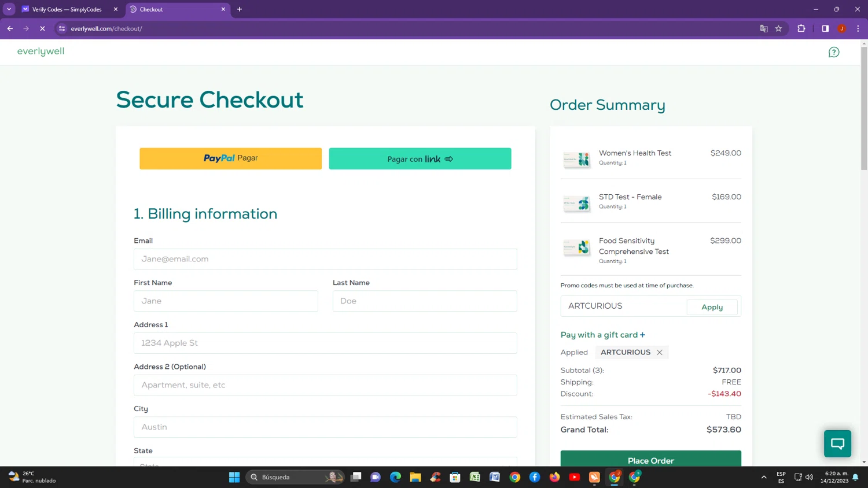Choose Pagar con Link button
868x488 pixels.
(420, 158)
